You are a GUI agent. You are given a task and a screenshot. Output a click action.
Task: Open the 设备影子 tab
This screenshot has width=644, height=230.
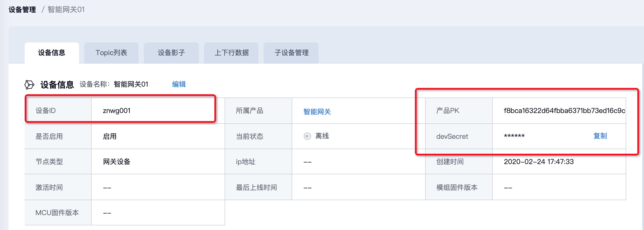click(171, 53)
